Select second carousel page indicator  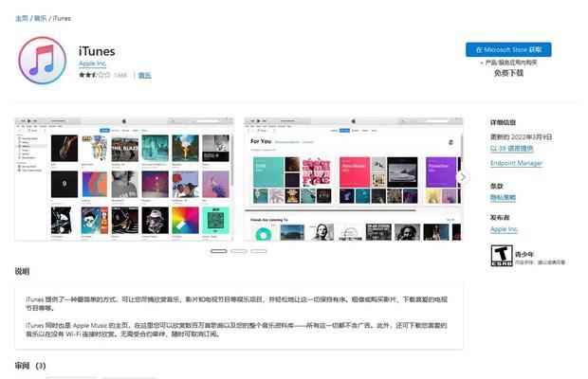[x=239, y=251]
